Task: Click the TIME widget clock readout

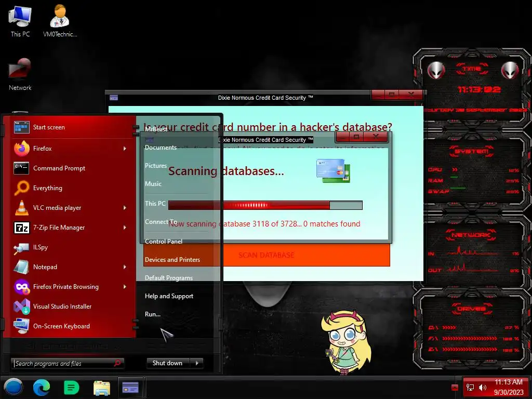Action: pyautogui.click(x=479, y=89)
